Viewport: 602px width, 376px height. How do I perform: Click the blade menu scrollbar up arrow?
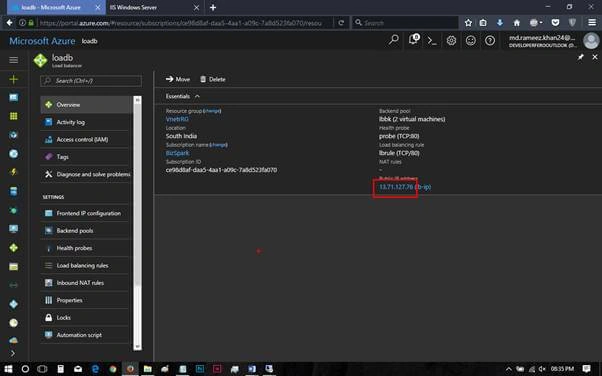tap(137, 100)
